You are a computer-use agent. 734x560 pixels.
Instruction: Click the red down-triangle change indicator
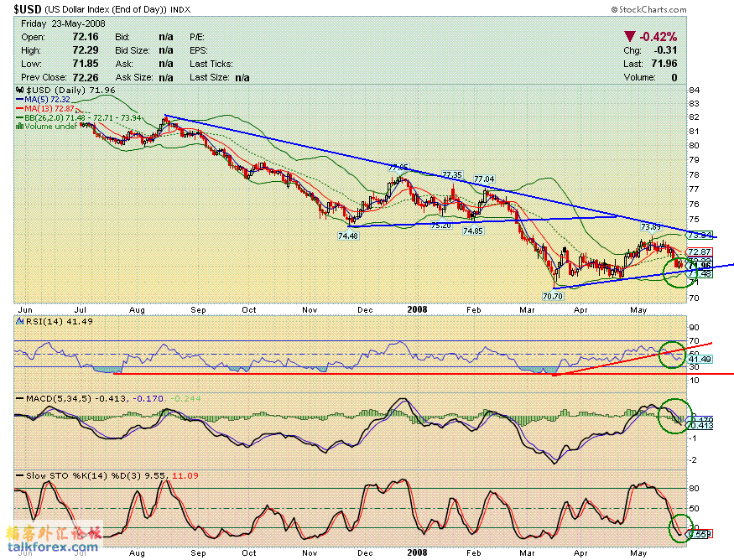630,37
